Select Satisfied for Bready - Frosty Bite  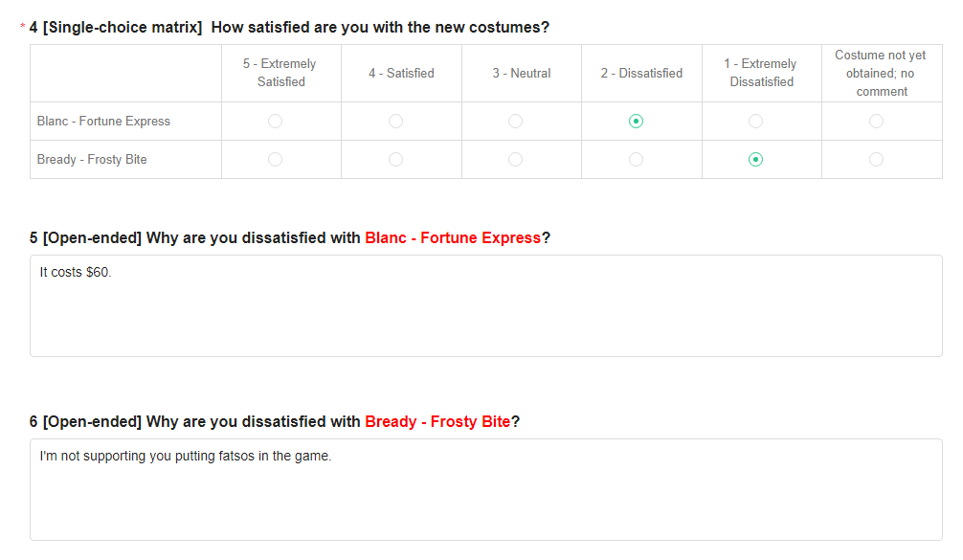click(x=395, y=160)
